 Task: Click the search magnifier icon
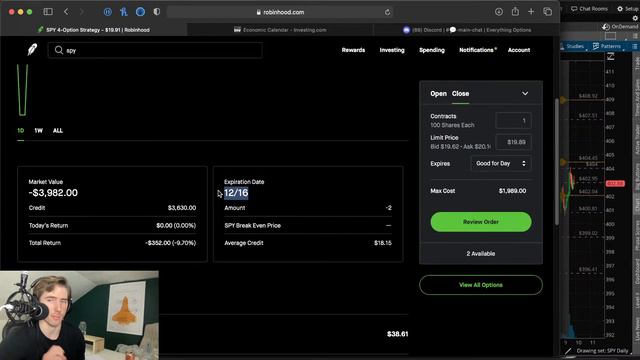(x=59, y=50)
